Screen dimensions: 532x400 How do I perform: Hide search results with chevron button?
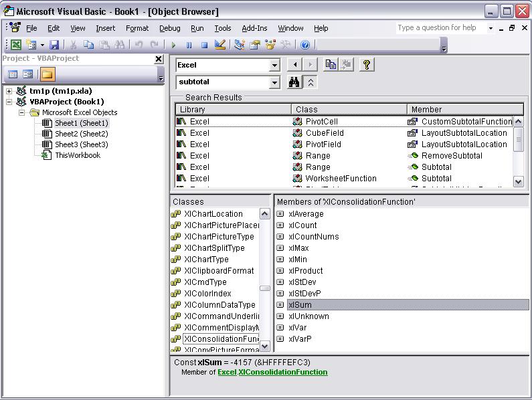(x=310, y=82)
